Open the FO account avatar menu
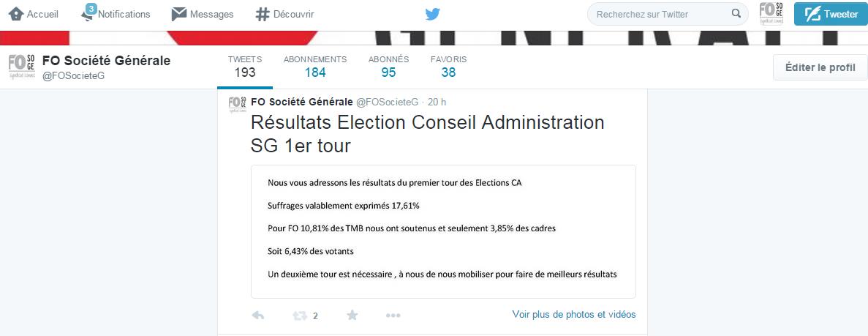 771,14
